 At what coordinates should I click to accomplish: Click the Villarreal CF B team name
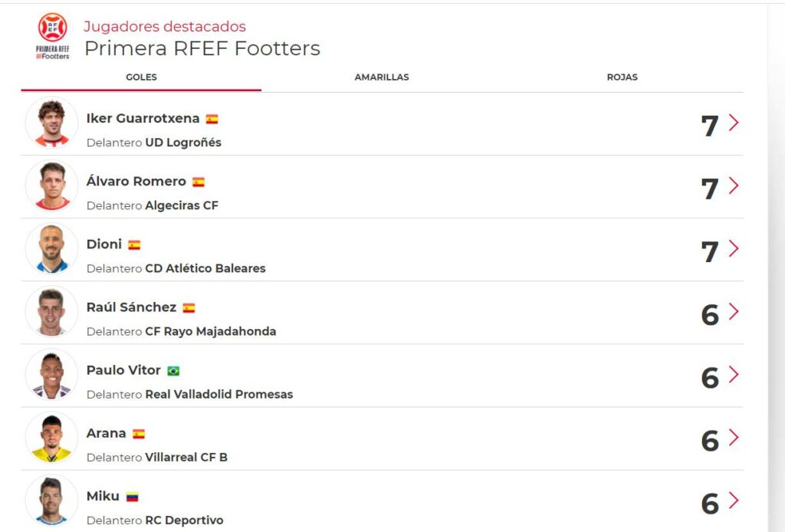186,458
